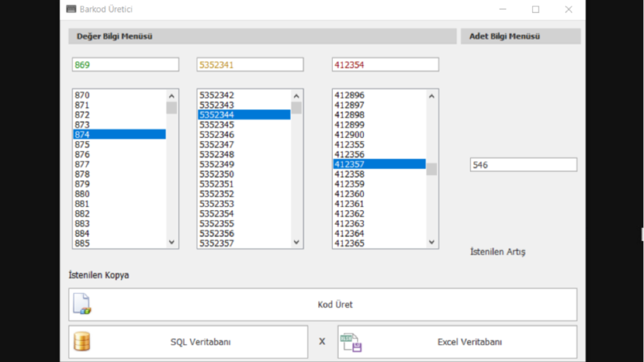Select 5352343 in the middle list

coord(244,105)
